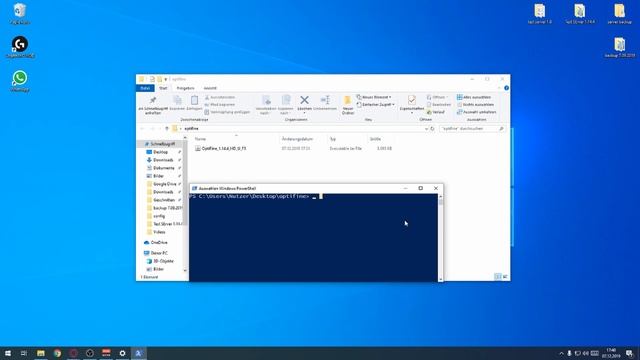This screenshot has height=360, width=640.
Task: Click the Löschen X icon
Action: 304,100
